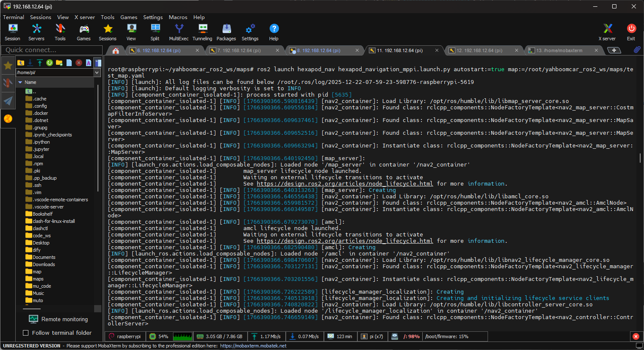Viewport: 644px width, 350px height.
Task: Open the yahboomcar maps folder 'maps'
Action: click(x=38, y=279)
